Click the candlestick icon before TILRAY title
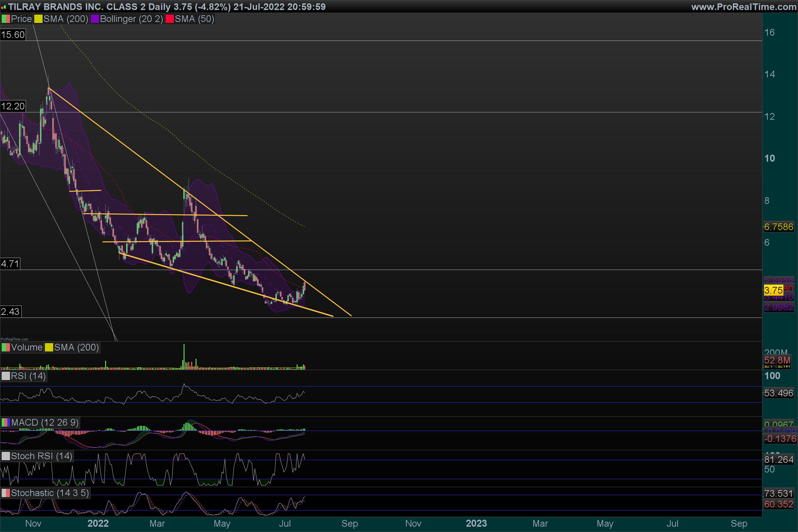Screen dimensions: 798x532 3,7
